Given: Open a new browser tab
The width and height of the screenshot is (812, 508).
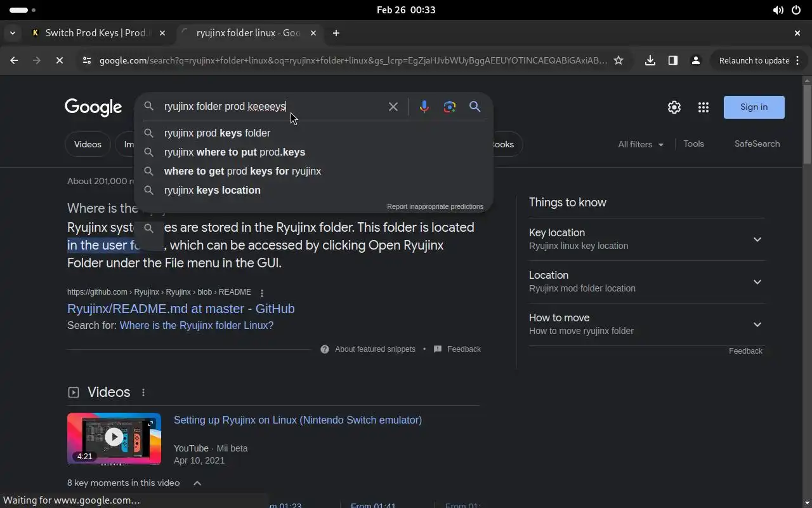Looking at the screenshot, I should pyautogui.click(x=336, y=33).
